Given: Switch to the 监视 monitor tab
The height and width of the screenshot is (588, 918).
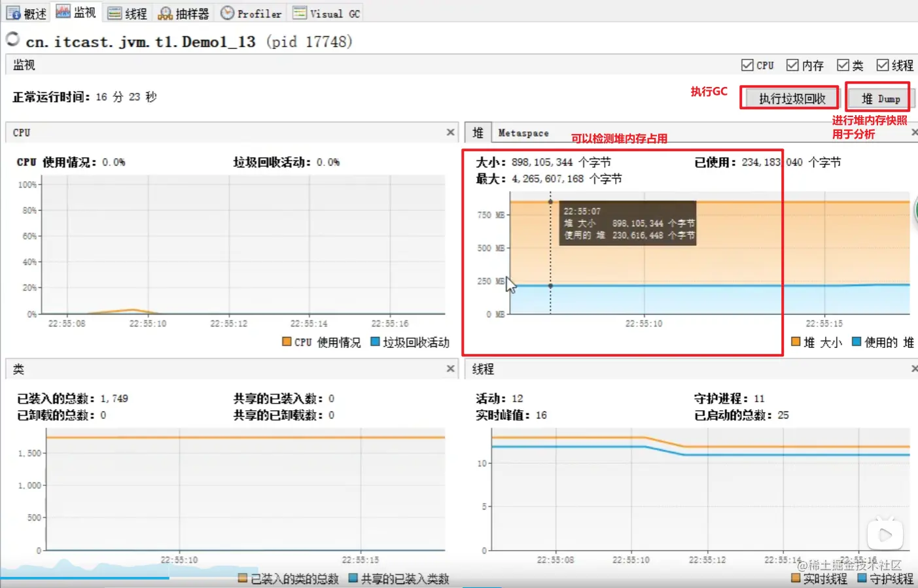Looking at the screenshot, I should [x=76, y=12].
